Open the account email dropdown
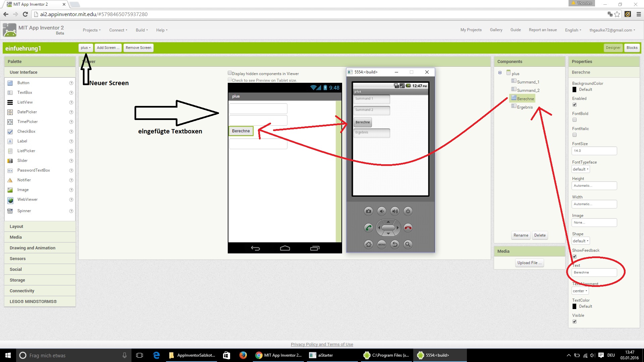 tap(612, 30)
